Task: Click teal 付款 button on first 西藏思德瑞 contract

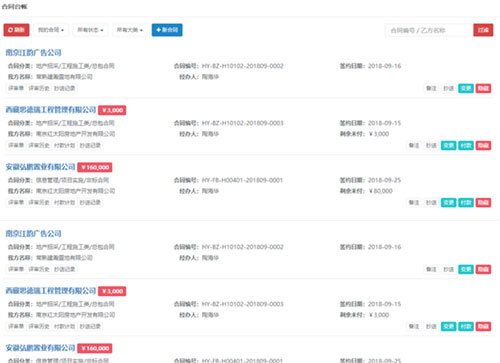Action: click(466, 145)
